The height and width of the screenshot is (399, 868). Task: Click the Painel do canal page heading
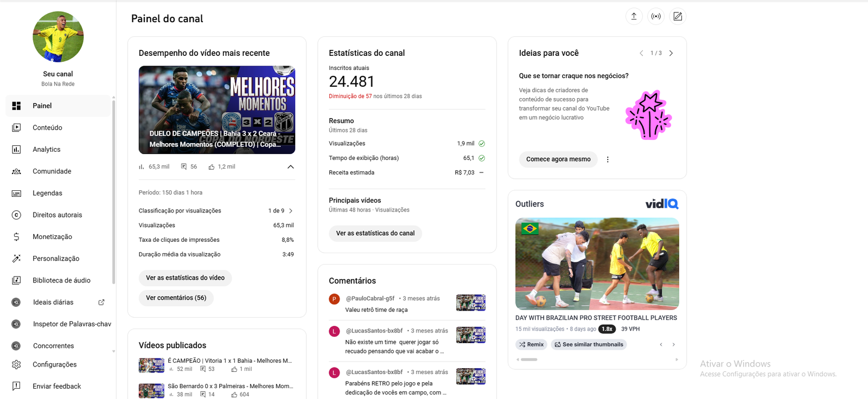tap(167, 18)
